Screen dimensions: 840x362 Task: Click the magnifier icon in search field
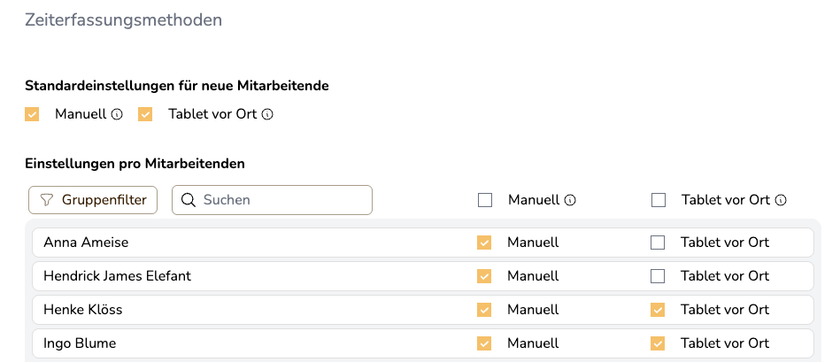tap(188, 200)
